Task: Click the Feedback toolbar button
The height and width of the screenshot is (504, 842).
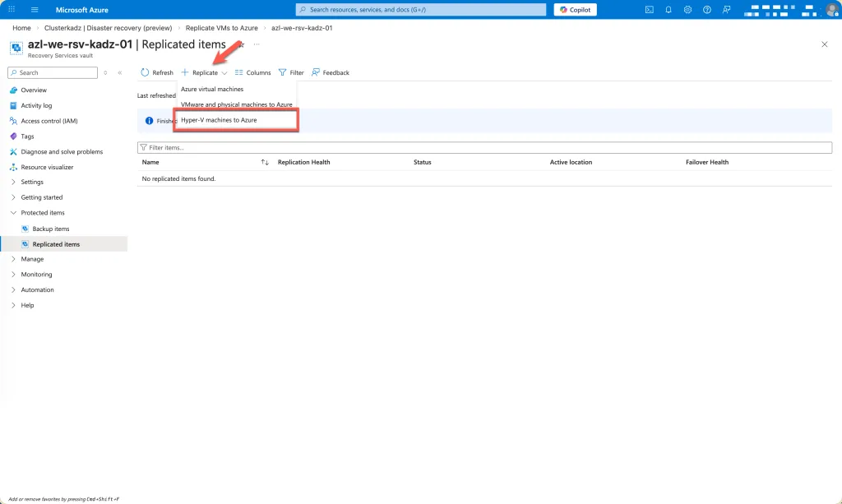Action: click(x=331, y=72)
